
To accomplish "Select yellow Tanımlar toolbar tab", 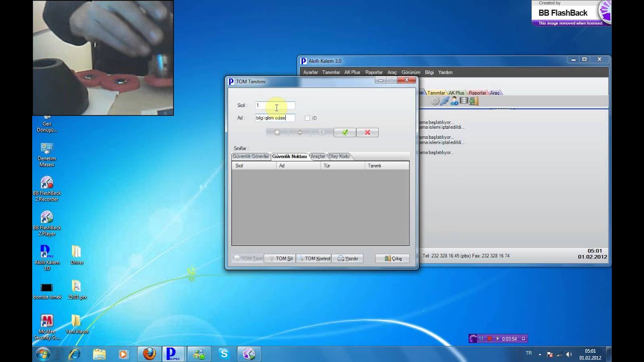I will (x=436, y=93).
